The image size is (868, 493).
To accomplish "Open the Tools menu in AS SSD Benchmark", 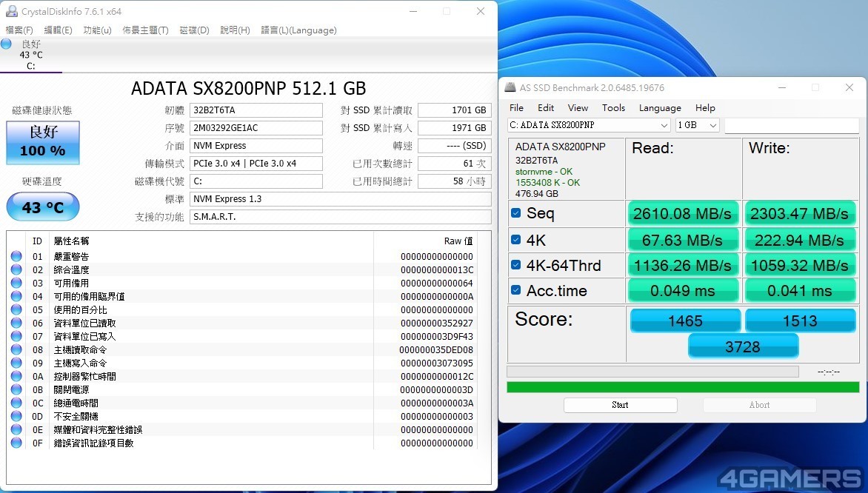I will pyautogui.click(x=613, y=108).
